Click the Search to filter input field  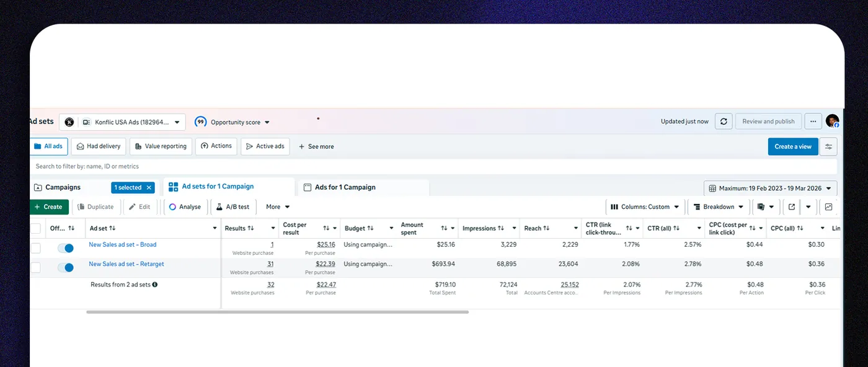[433, 166]
